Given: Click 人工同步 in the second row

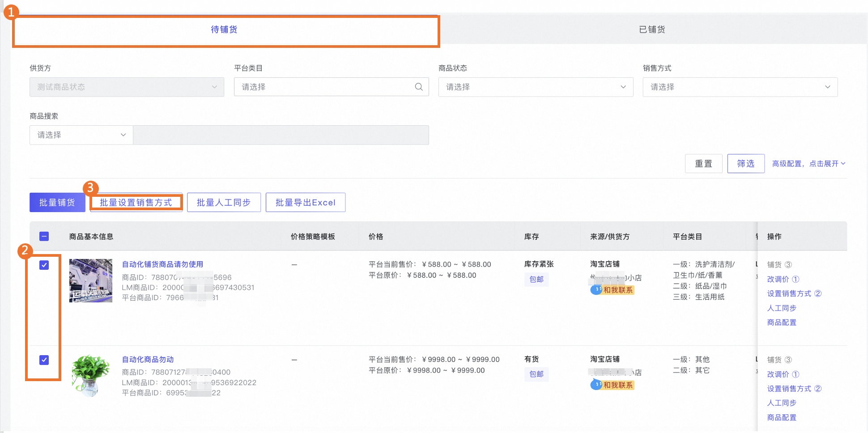Looking at the screenshot, I should tap(782, 403).
